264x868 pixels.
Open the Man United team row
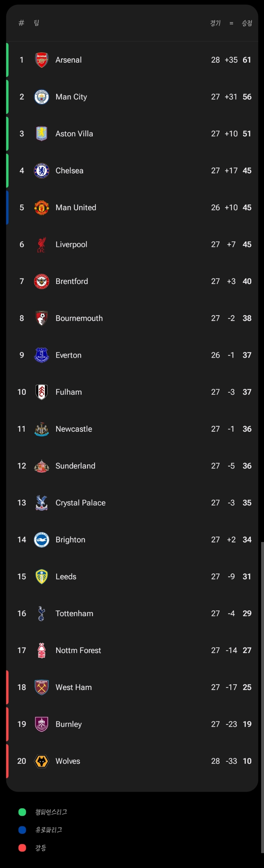coord(131,207)
